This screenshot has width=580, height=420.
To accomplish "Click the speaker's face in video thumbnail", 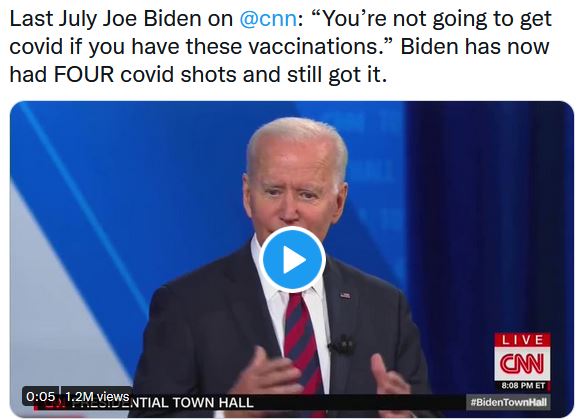I will [294, 194].
